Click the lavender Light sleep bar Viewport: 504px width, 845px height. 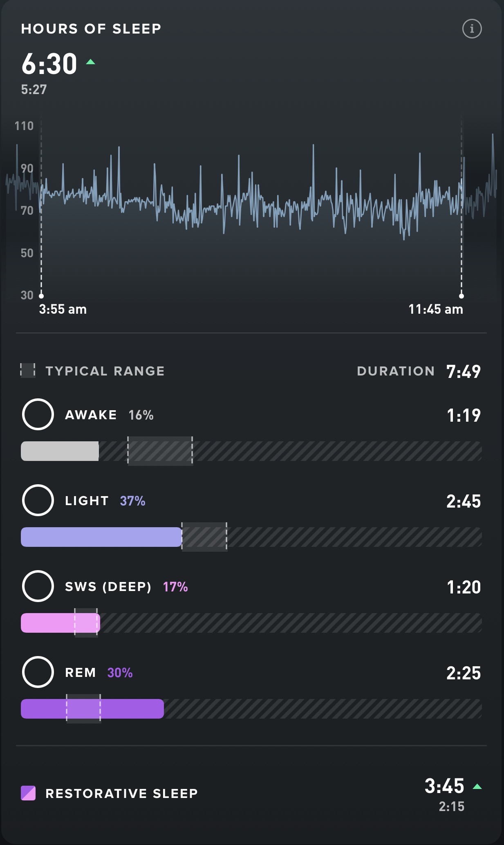pyautogui.click(x=101, y=537)
